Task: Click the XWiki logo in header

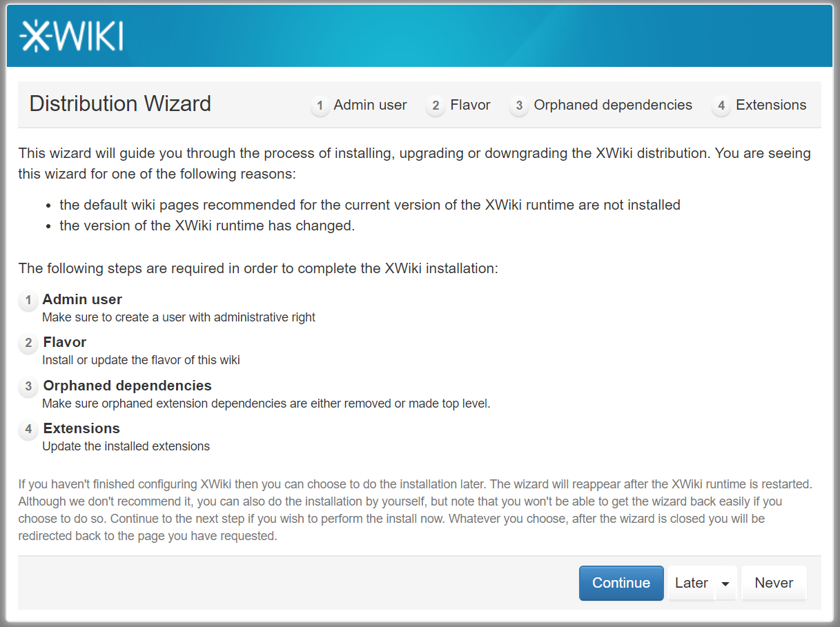Action: 71,37
